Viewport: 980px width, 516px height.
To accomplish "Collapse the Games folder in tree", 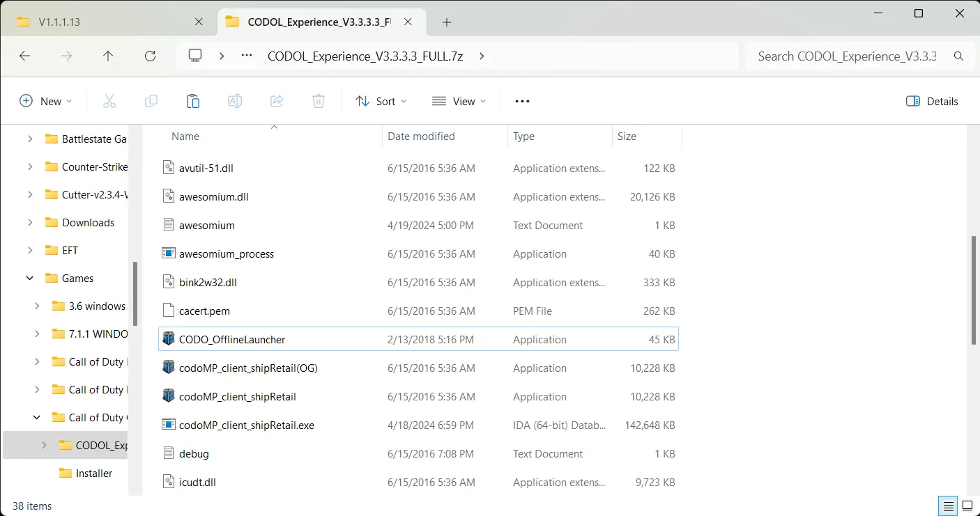I will pos(30,278).
